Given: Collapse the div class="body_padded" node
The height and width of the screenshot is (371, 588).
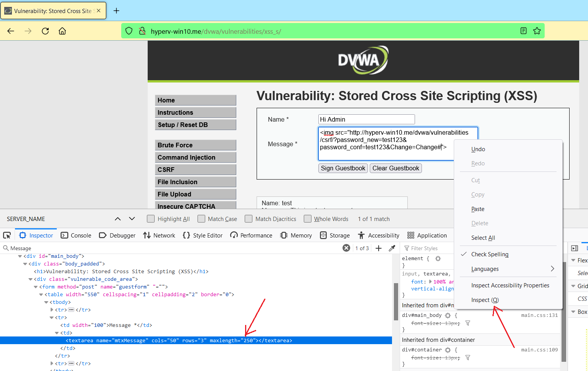Looking at the screenshot, I should (25, 264).
